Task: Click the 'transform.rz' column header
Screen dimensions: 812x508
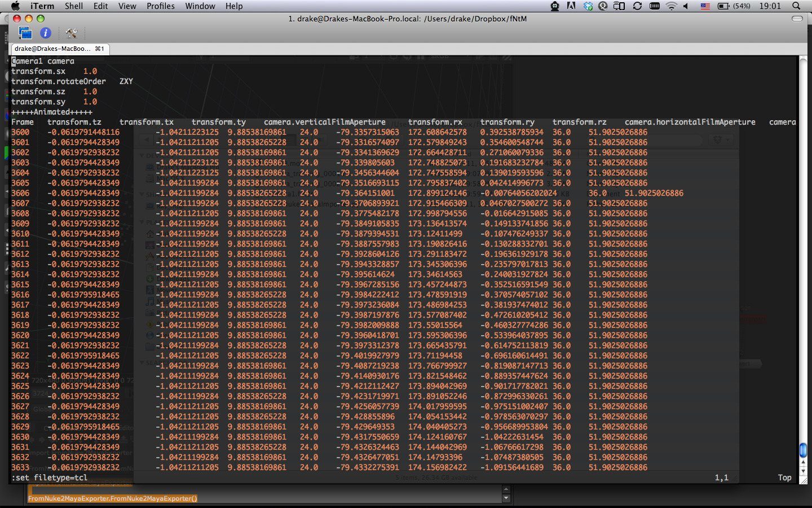Action: click(x=580, y=122)
